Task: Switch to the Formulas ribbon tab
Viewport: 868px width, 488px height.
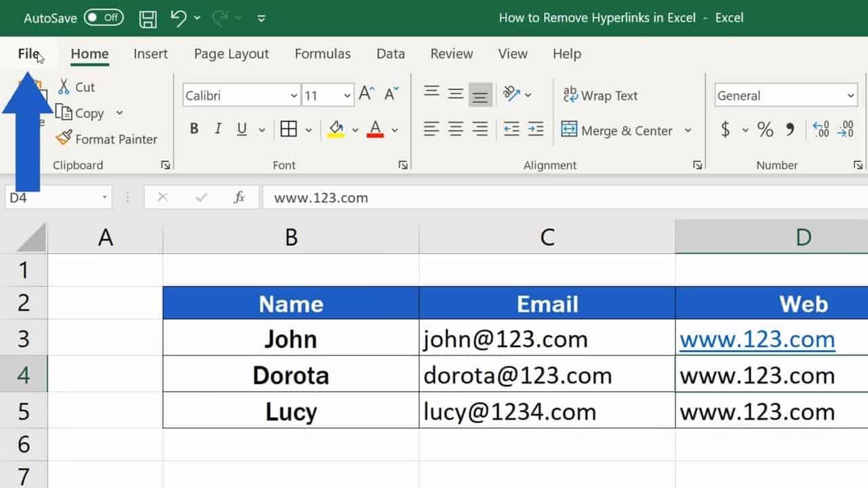Action: click(x=323, y=54)
